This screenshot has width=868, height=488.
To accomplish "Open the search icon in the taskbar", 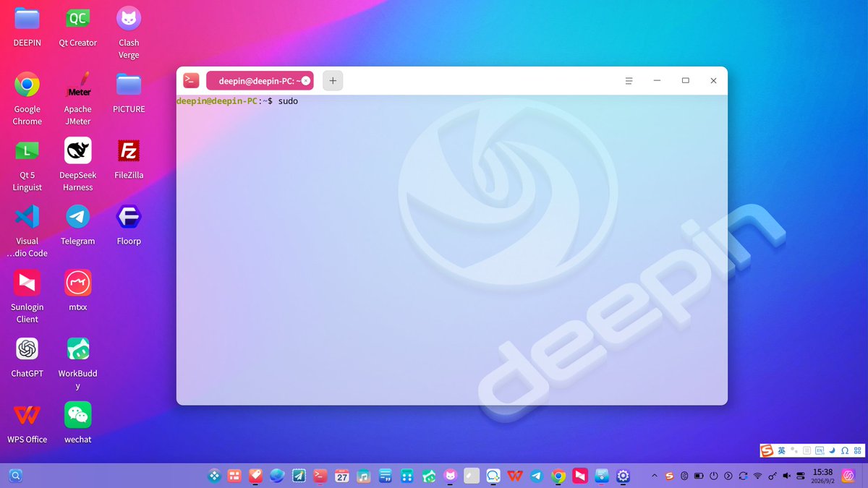I will tap(16, 476).
